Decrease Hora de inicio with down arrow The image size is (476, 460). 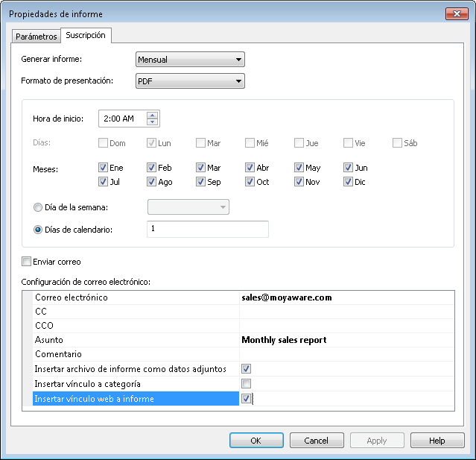point(153,122)
